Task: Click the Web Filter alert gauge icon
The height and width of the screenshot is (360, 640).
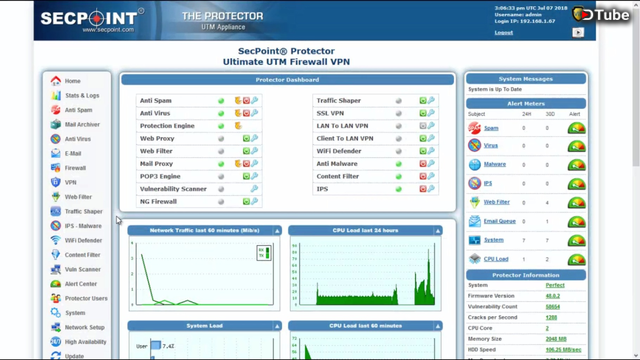Action: [576, 202]
